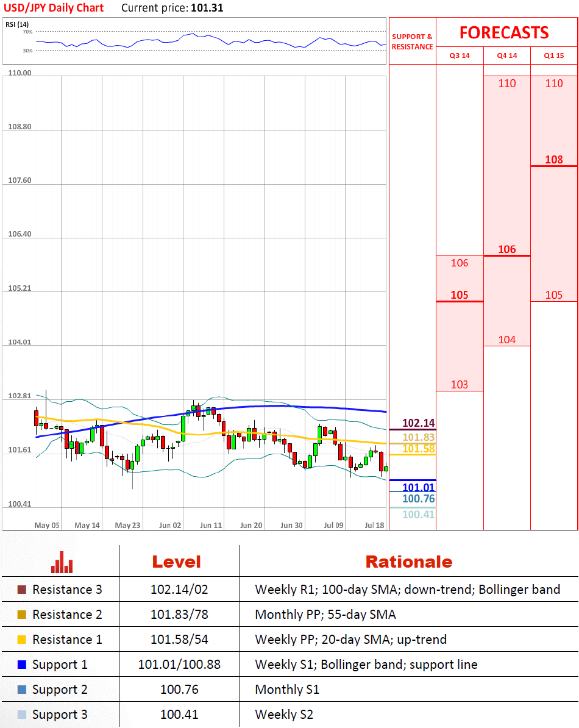Click the USD/JPY Daily Chart title

(x=54, y=8)
